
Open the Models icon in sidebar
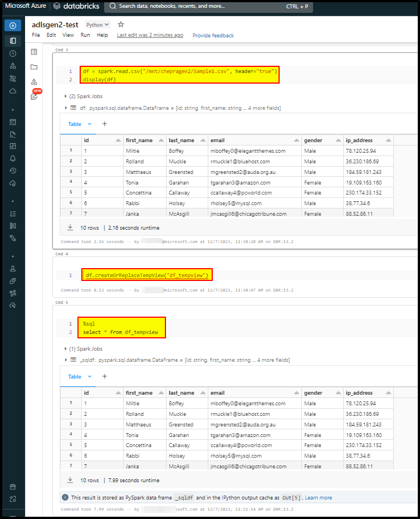[x=13, y=293]
